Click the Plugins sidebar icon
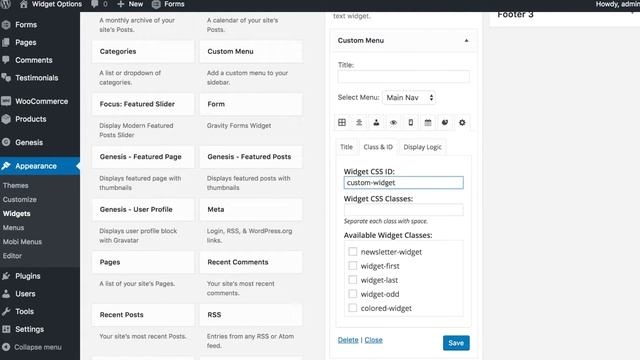Image resolution: width=640 pixels, height=360 pixels. 6,276
